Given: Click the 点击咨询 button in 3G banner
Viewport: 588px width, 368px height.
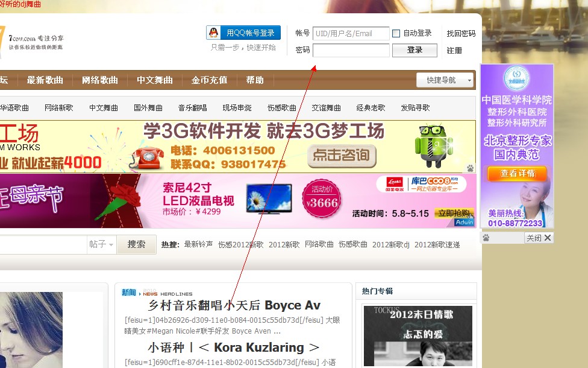Looking at the screenshot, I should [342, 155].
